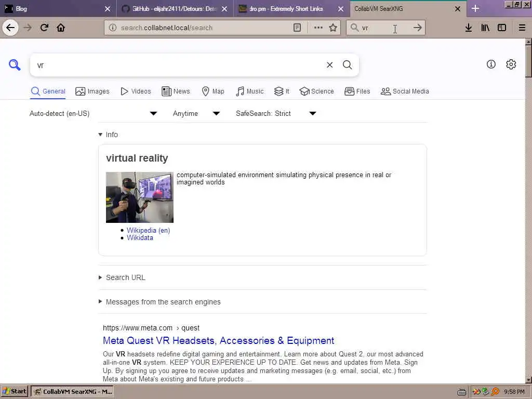Click the virtual reality thumbnail image
The image size is (532, 399).
click(139, 197)
